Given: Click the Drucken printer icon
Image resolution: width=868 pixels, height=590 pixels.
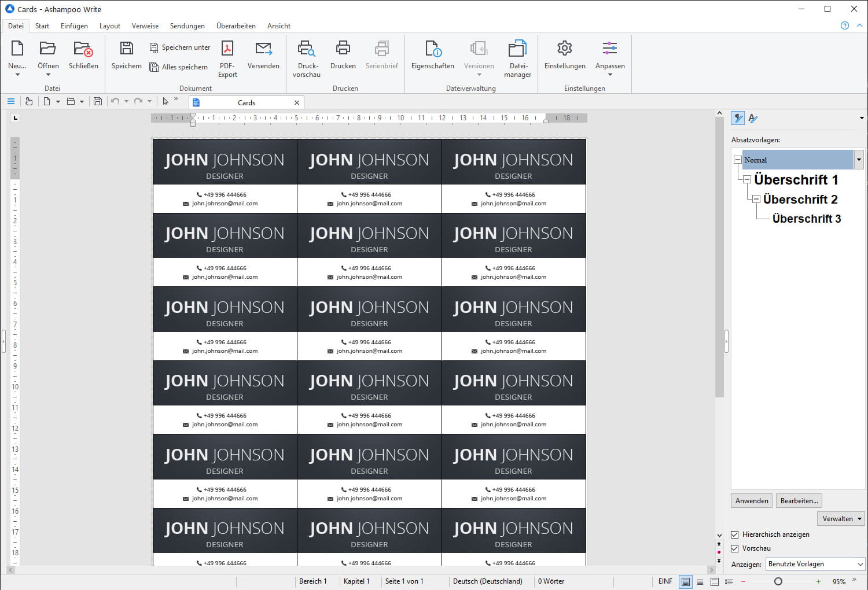Looking at the screenshot, I should 343,49.
